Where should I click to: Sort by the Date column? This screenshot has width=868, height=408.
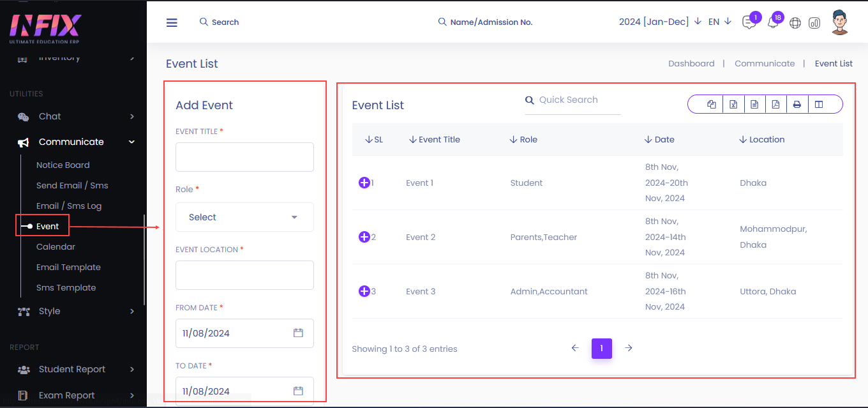click(x=659, y=139)
